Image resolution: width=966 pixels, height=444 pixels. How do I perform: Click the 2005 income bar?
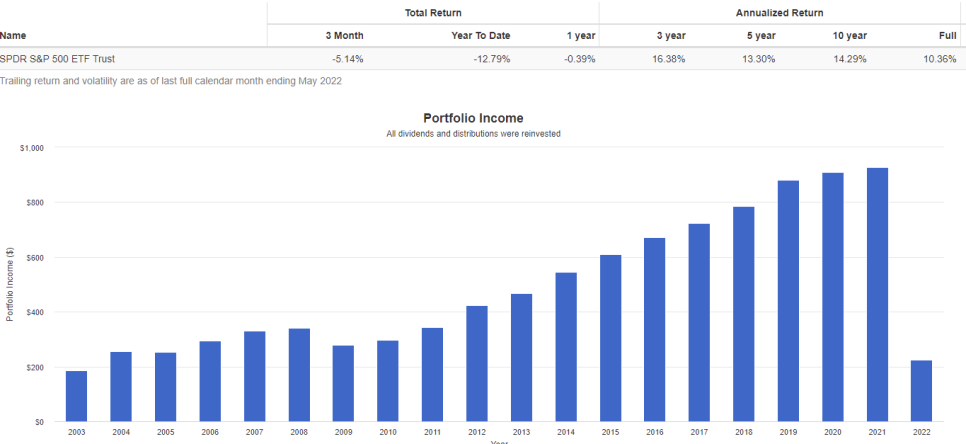[x=166, y=387]
